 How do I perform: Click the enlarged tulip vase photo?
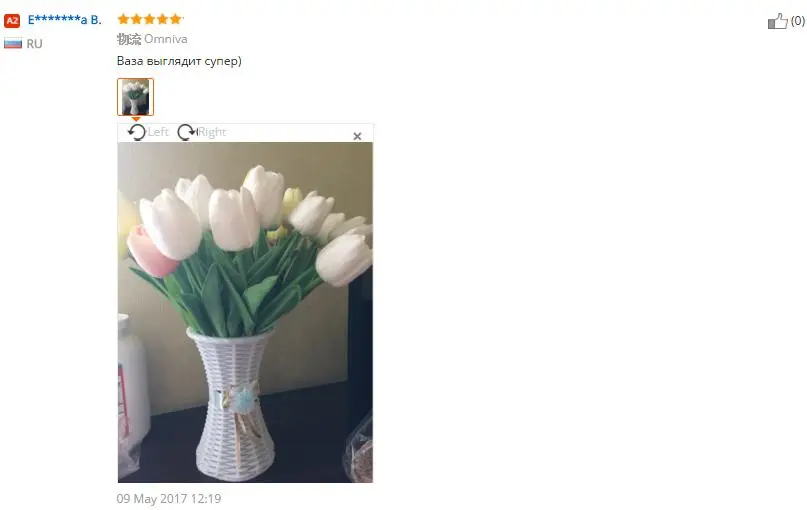(245, 312)
